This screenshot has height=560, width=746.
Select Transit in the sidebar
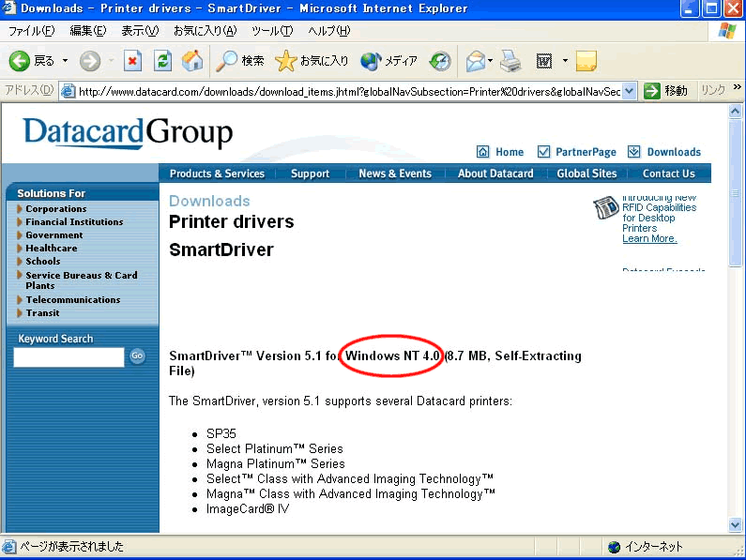pos(43,313)
